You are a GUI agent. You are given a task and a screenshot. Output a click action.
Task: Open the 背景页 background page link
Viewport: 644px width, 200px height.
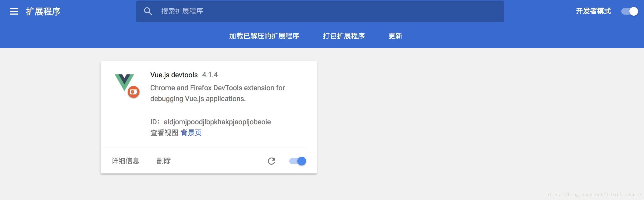tap(191, 133)
